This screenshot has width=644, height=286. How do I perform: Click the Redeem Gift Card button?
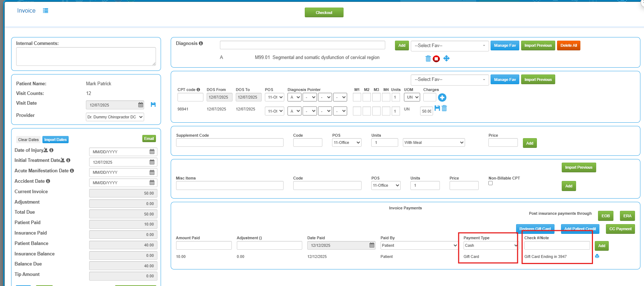pos(535,229)
